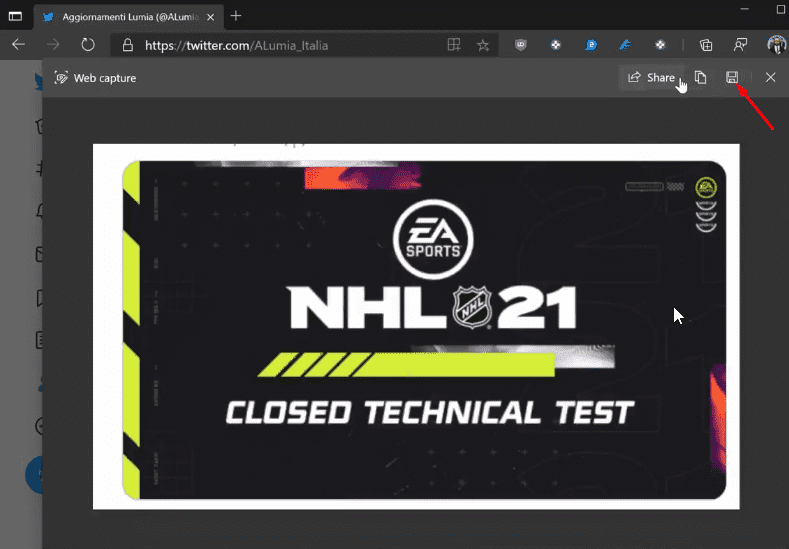Click the captured NHL 21 image preview
Image resolution: width=789 pixels, height=549 pixels.
416,327
